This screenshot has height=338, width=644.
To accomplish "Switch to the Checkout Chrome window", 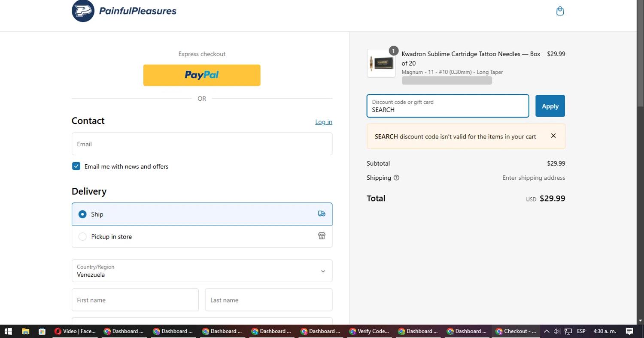I will click(516, 331).
